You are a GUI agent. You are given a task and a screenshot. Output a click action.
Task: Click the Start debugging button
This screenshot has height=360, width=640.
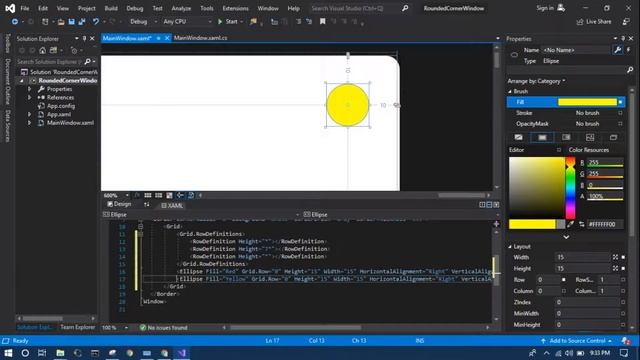tap(228, 22)
